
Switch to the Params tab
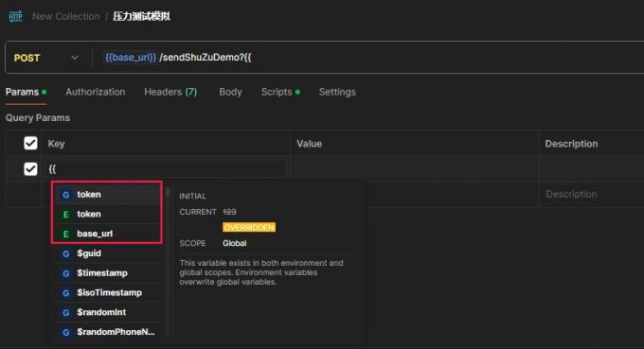[26, 92]
